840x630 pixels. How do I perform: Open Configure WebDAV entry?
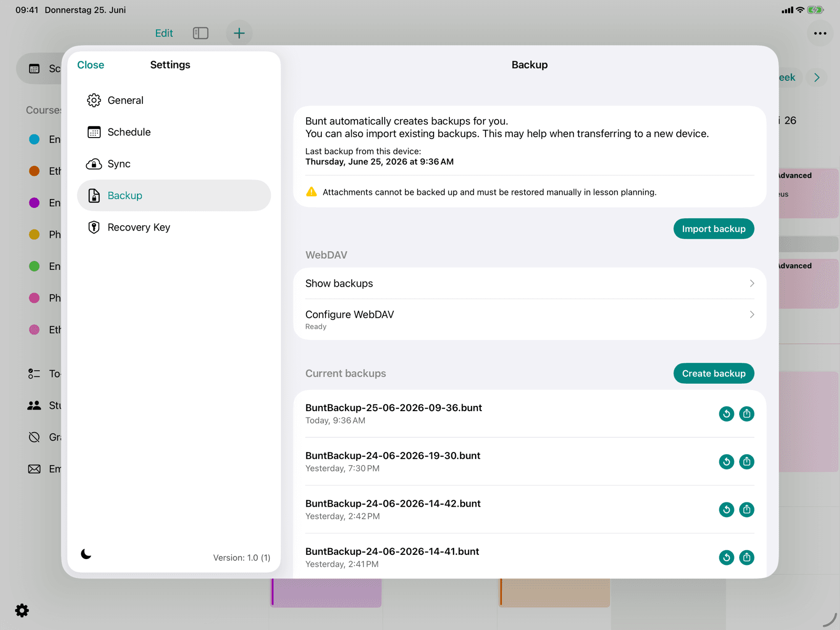[x=530, y=320]
